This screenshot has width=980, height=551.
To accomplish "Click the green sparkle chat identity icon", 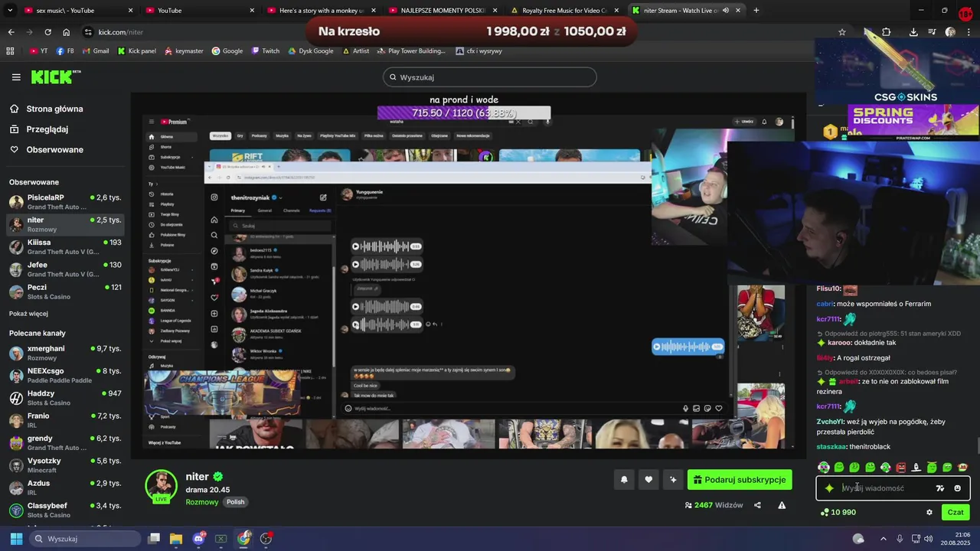I will coord(829,488).
